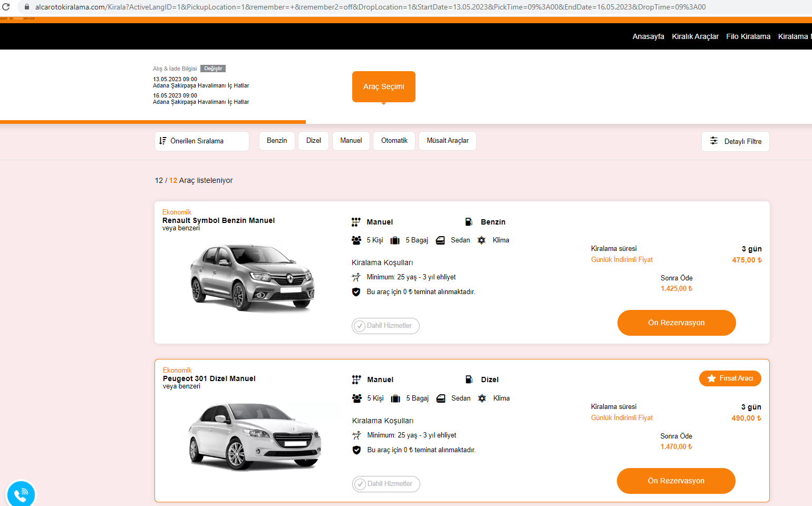Click the transmission icon on Peugeot 301 card
Image resolution: width=812 pixels, height=506 pixels.
pos(356,379)
